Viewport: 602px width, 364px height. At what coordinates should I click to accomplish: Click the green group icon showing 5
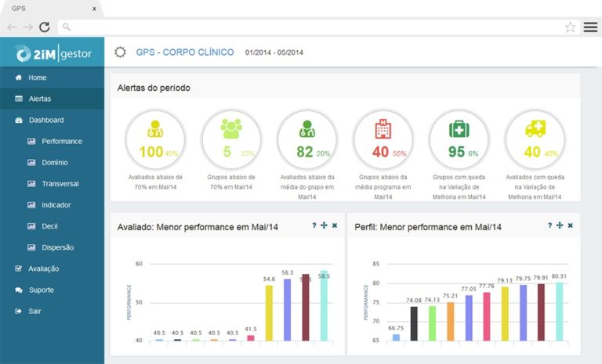click(x=231, y=128)
